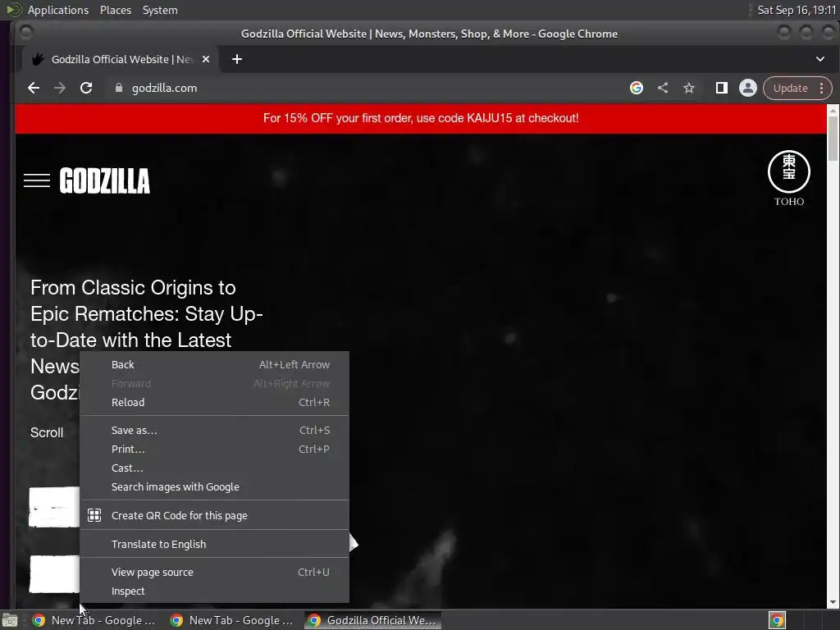This screenshot has height=630, width=840.
Task: Open the three-dot Chrome menu
Action: pyautogui.click(x=822, y=88)
